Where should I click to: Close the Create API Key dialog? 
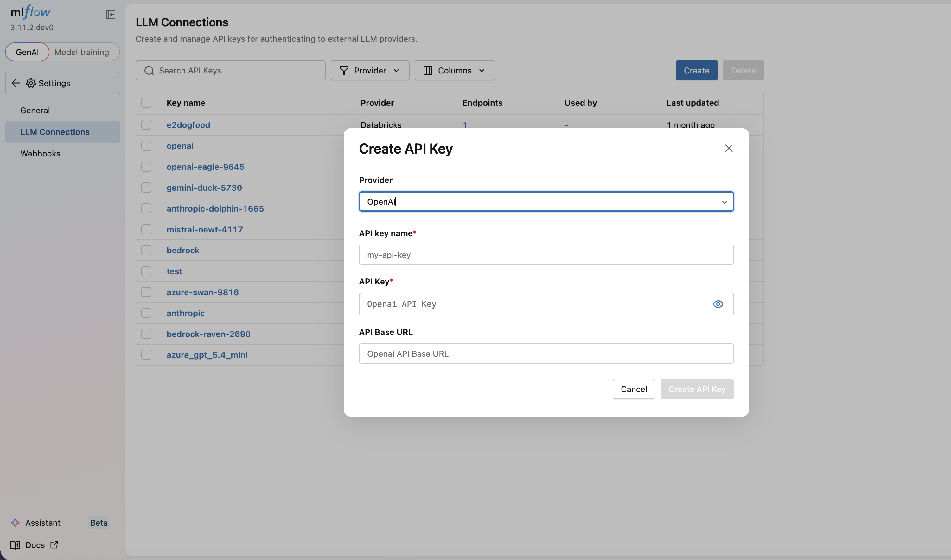729,148
